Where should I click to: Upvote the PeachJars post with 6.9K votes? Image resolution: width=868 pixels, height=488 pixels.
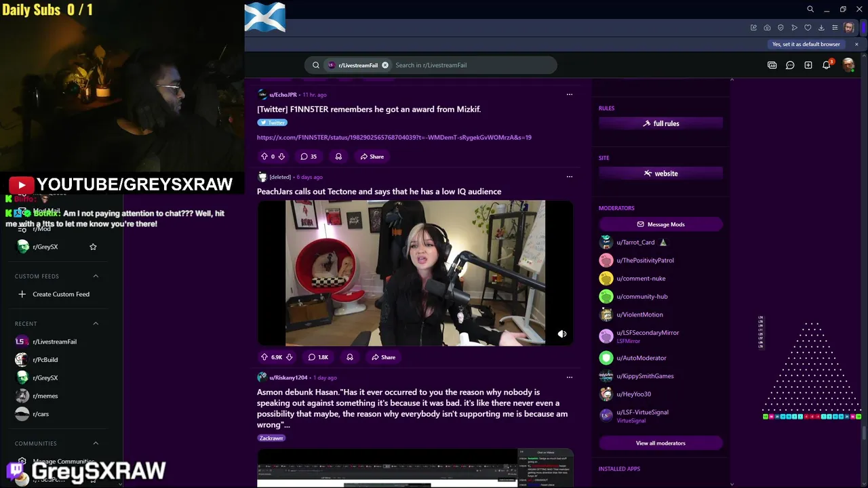coord(264,357)
